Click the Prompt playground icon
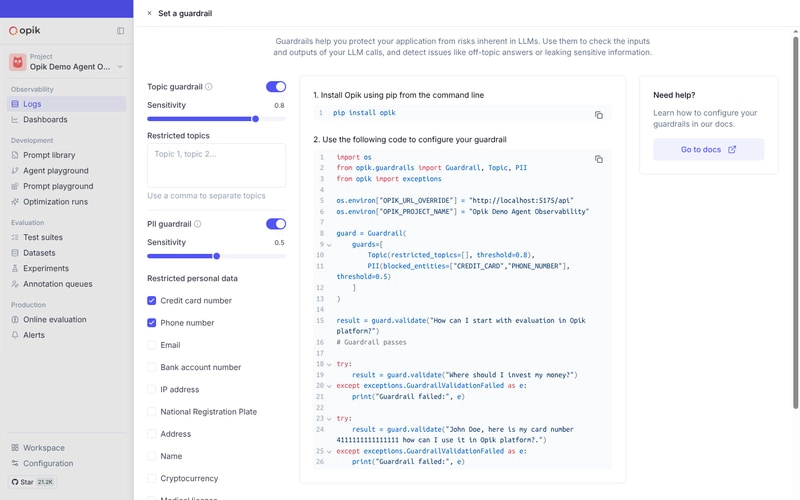Viewport: 800px width, 500px height. click(15, 186)
